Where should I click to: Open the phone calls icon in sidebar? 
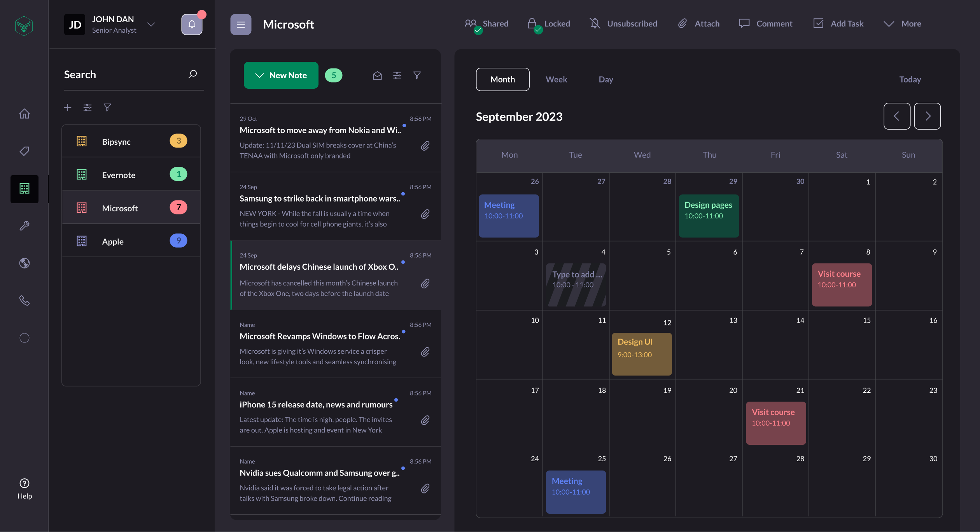pos(24,300)
